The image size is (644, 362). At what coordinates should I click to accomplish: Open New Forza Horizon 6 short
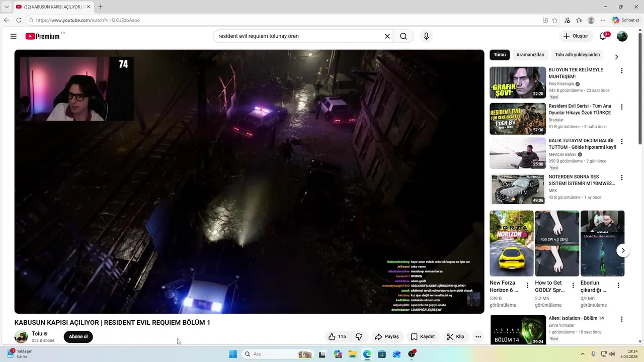(512, 243)
